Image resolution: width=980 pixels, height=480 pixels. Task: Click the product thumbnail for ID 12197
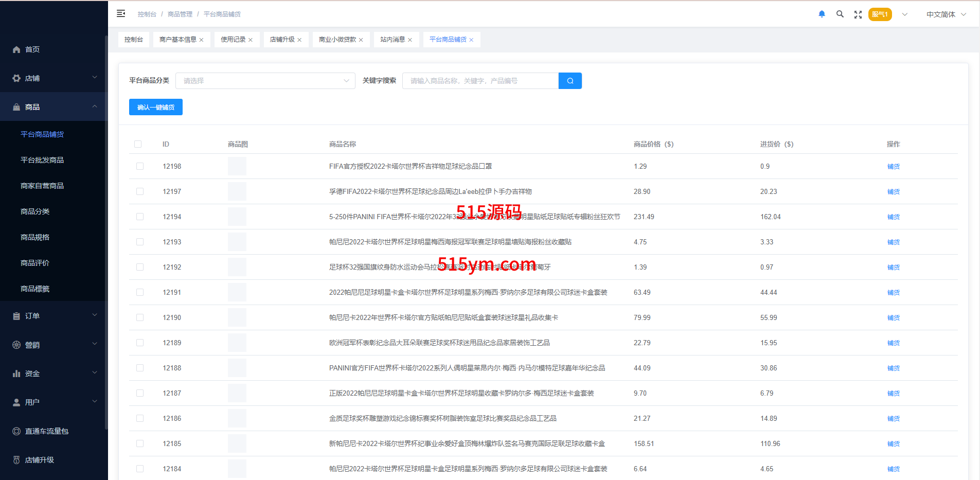pos(237,191)
